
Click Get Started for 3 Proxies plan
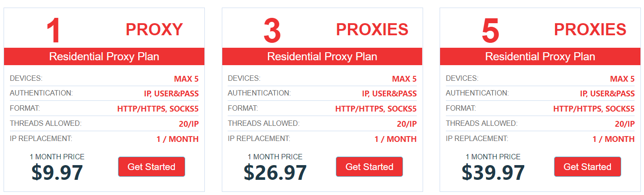[369, 167]
